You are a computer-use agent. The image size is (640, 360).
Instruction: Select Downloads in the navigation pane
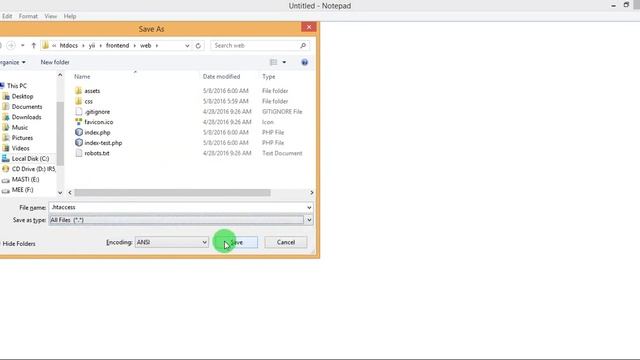pyautogui.click(x=26, y=117)
